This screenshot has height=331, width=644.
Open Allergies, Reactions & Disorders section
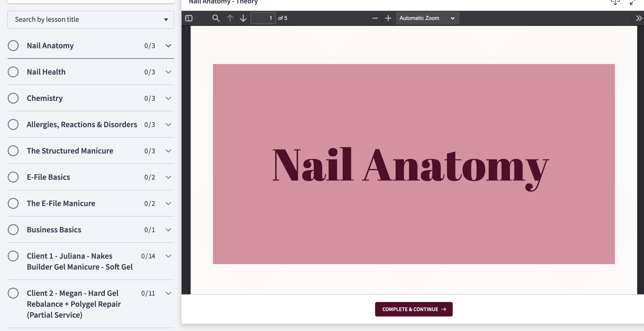click(x=82, y=124)
